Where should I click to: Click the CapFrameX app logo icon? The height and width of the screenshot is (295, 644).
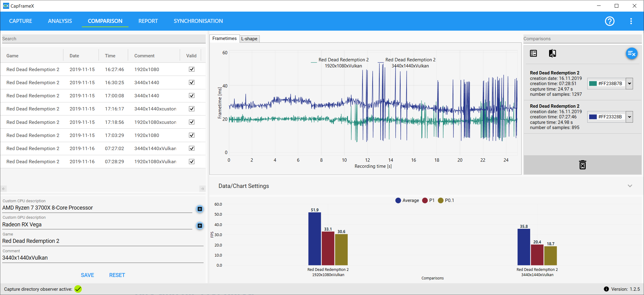(x=6, y=6)
